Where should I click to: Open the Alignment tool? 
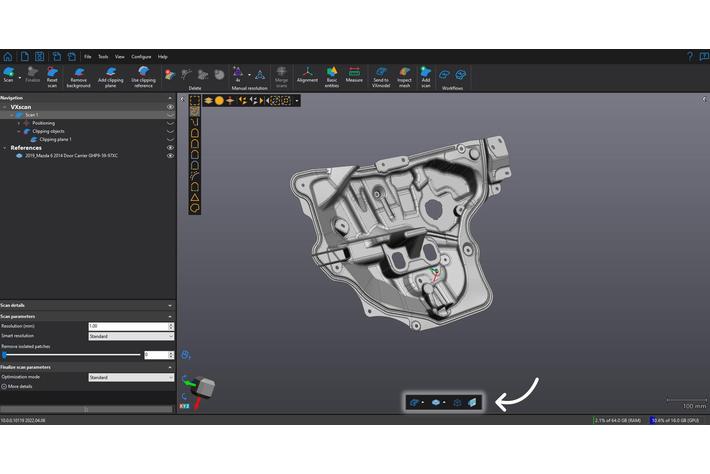(x=307, y=75)
